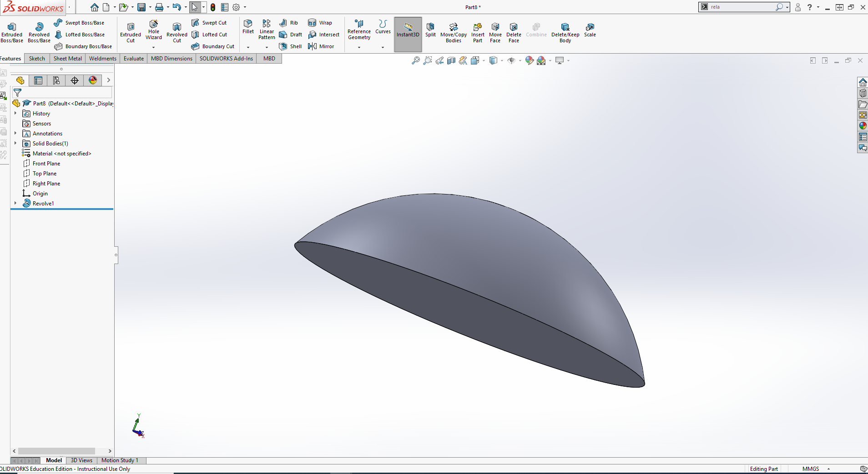Click the Insert Part tool
Image resolution: width=868 pixels, height=474 pixels.
[478, 32]
